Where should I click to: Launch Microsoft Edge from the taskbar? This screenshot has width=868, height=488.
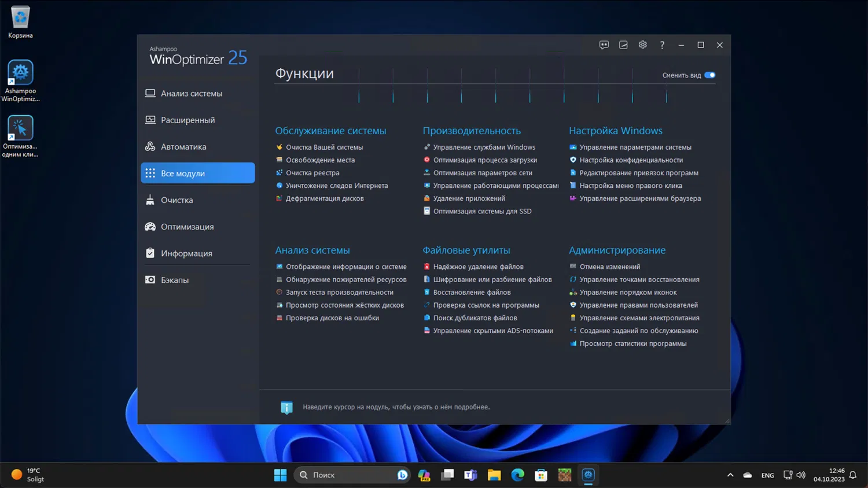click(518, 475)
